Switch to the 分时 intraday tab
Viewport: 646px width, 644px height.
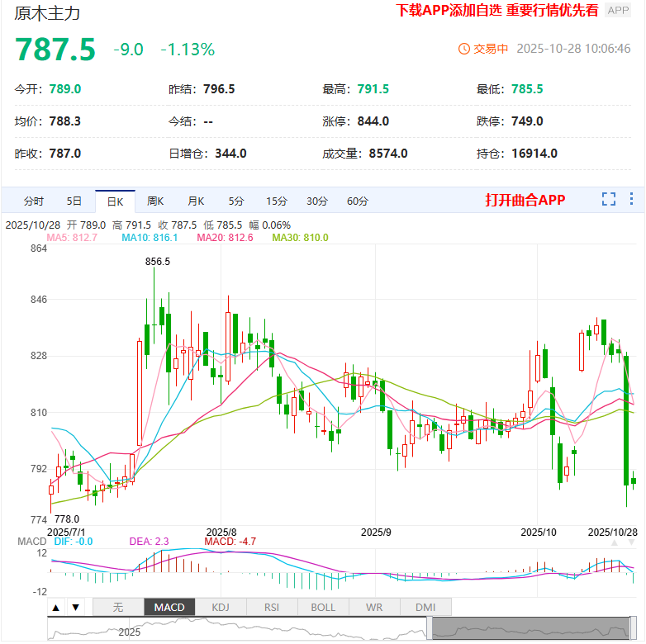(x=34, y=201)
